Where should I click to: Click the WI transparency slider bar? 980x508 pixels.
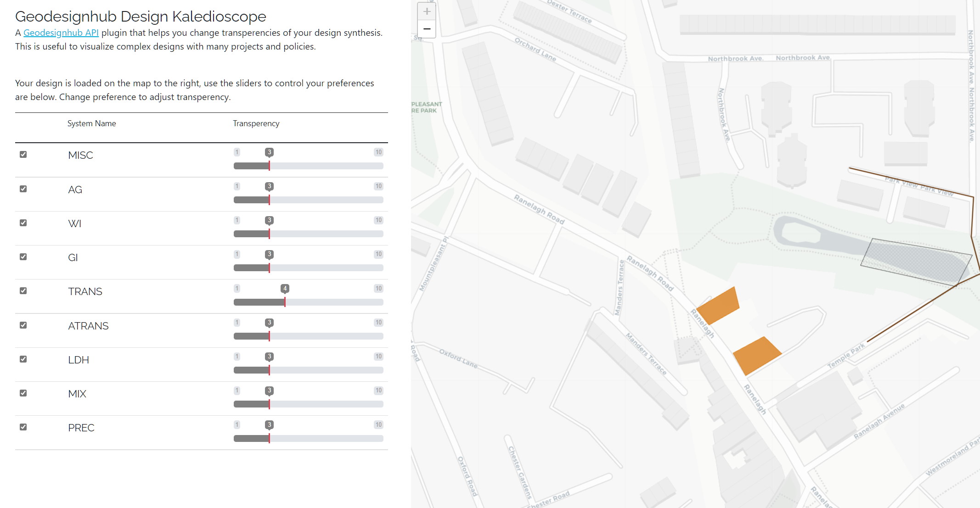(x=309, y=234)
